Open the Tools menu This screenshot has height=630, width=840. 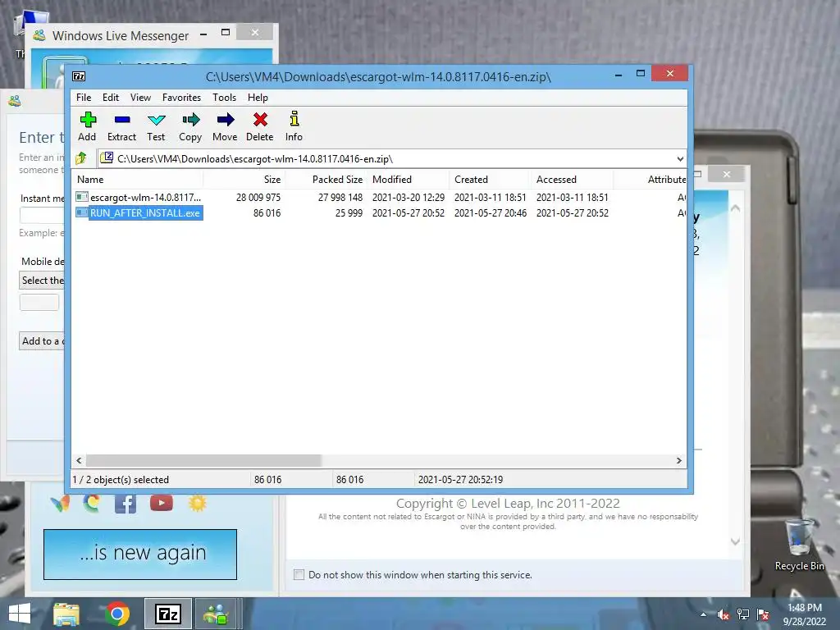pyautogui.click(x=224, y=98)
